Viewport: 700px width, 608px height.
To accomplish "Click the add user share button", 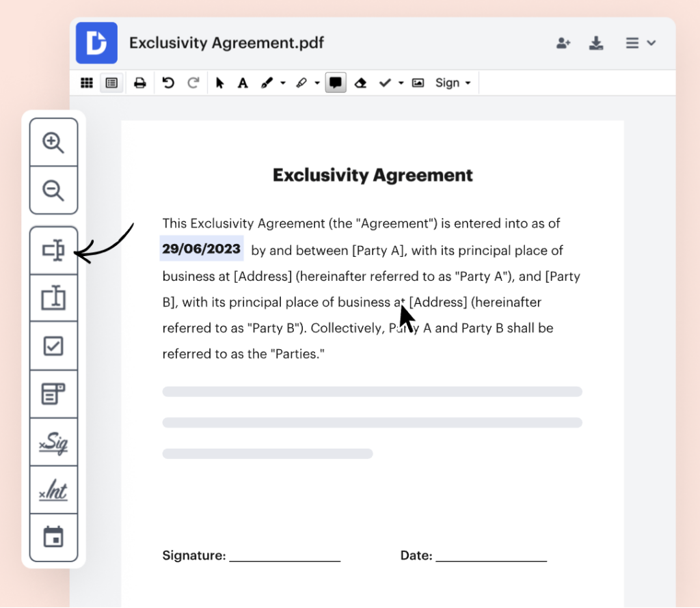I will pos(563,43).
